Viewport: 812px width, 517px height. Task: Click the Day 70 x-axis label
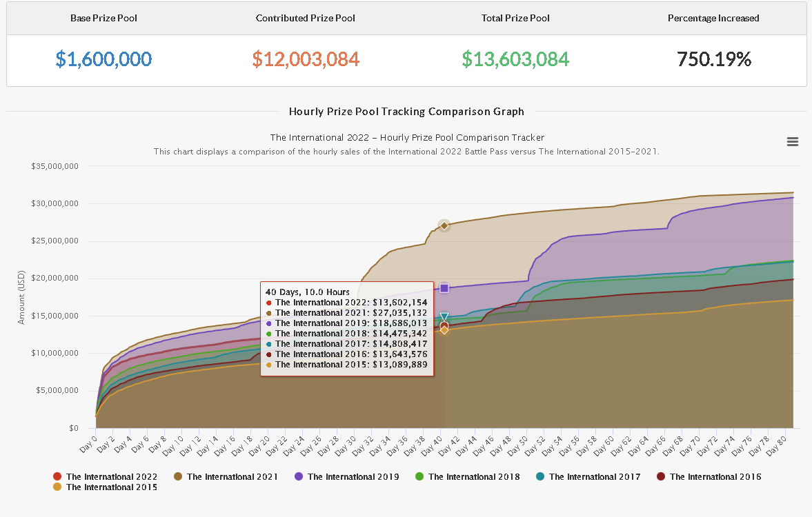[691, 445]
